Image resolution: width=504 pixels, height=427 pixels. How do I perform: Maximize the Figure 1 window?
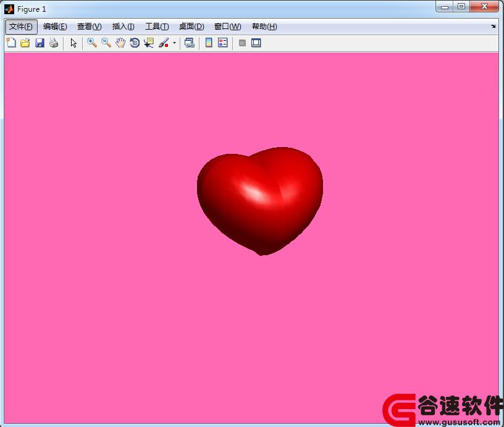[x=461, y=6]
